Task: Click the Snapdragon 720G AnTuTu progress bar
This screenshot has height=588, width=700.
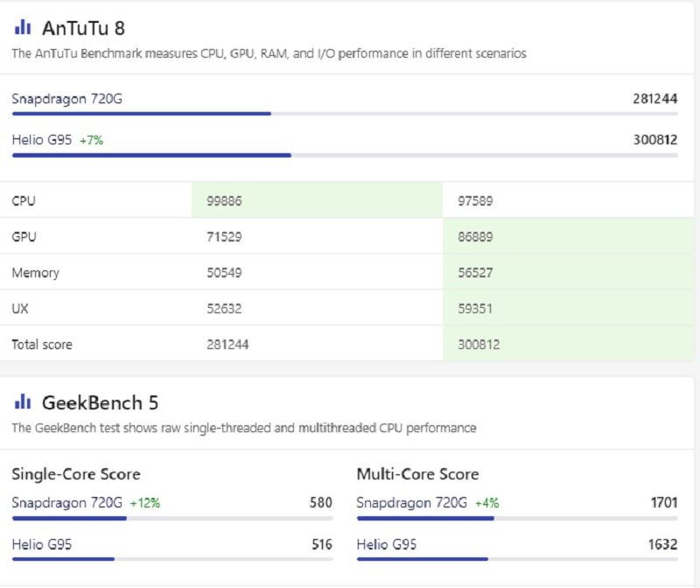Action: click(344, 113)
